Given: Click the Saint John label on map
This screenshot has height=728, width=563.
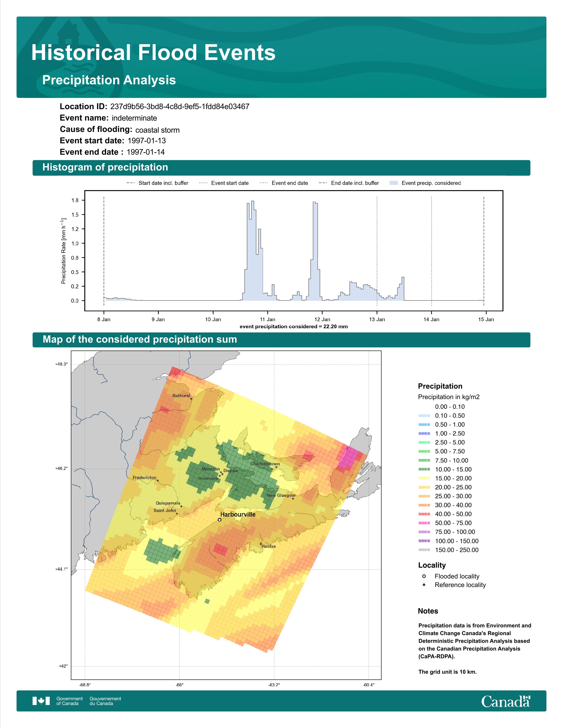Looking at the screenshot, I should pos(165,510).
